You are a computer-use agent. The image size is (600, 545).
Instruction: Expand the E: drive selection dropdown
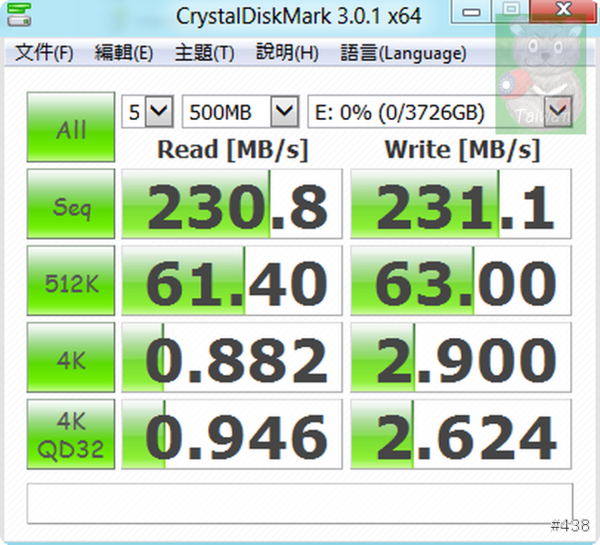tap(558, 112)
